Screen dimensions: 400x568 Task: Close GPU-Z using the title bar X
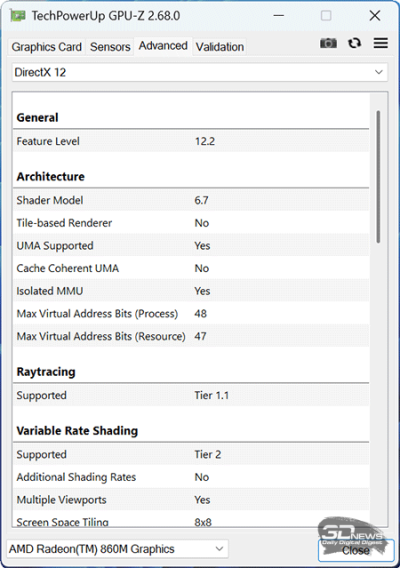375,16
